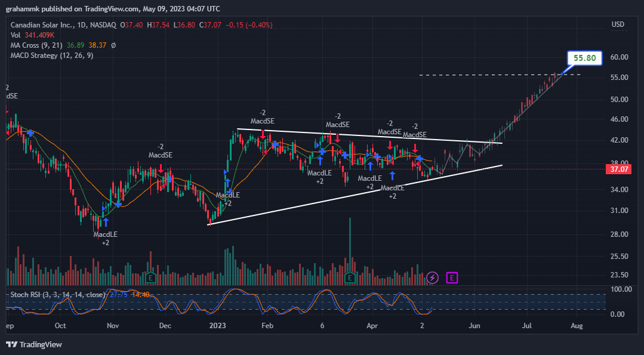The height and width of the screenshot is (355, 644).
Task: Click the red arrow under December's -2 MacdSE
Action: click(x=161, y=169)
